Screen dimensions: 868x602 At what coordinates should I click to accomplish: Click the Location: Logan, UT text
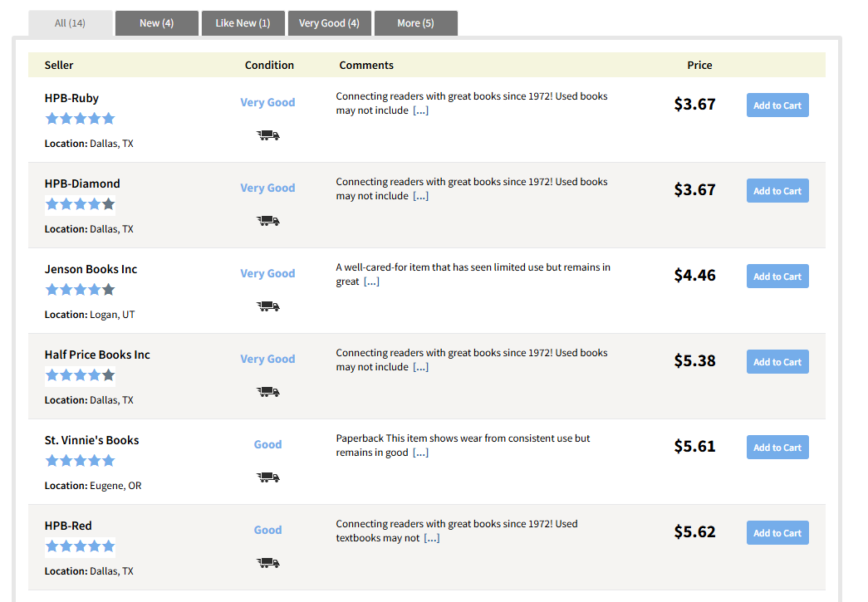90,315
